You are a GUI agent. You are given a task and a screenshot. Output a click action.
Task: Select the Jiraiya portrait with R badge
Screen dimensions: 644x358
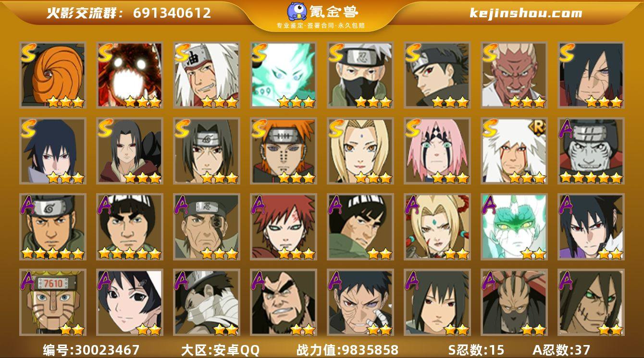tap(514, 151)
